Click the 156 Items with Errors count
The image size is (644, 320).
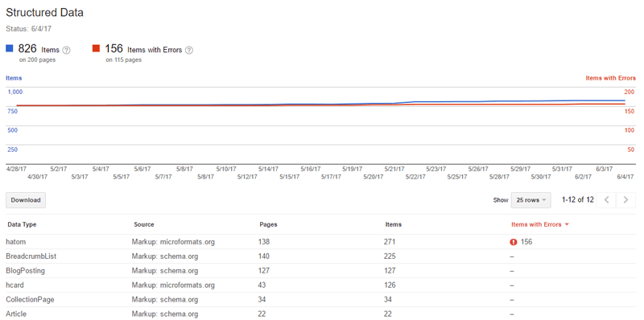point(114,49)
